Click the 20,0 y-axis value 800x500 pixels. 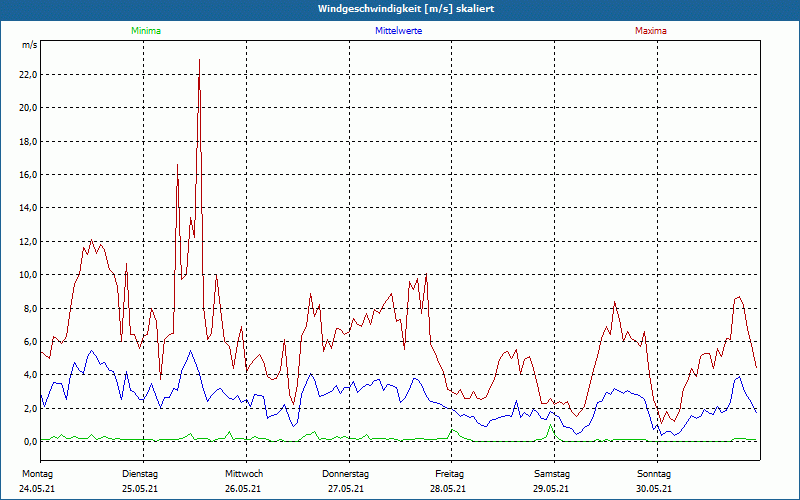[x=29, y=108]
